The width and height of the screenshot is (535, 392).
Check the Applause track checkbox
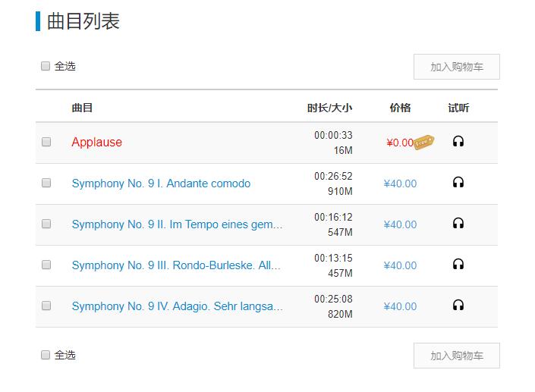(x=46, y=142)
